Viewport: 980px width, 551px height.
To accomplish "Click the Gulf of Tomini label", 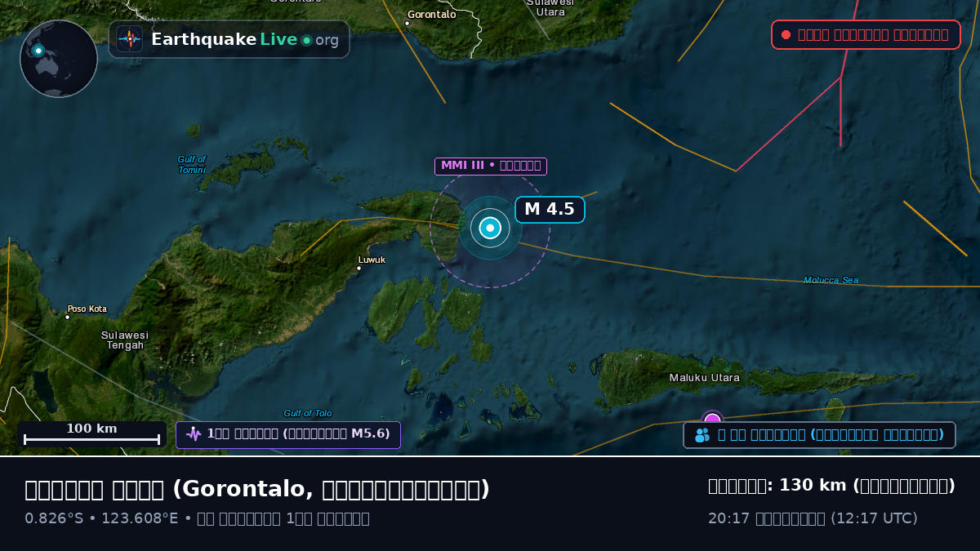I will [192, 164].
